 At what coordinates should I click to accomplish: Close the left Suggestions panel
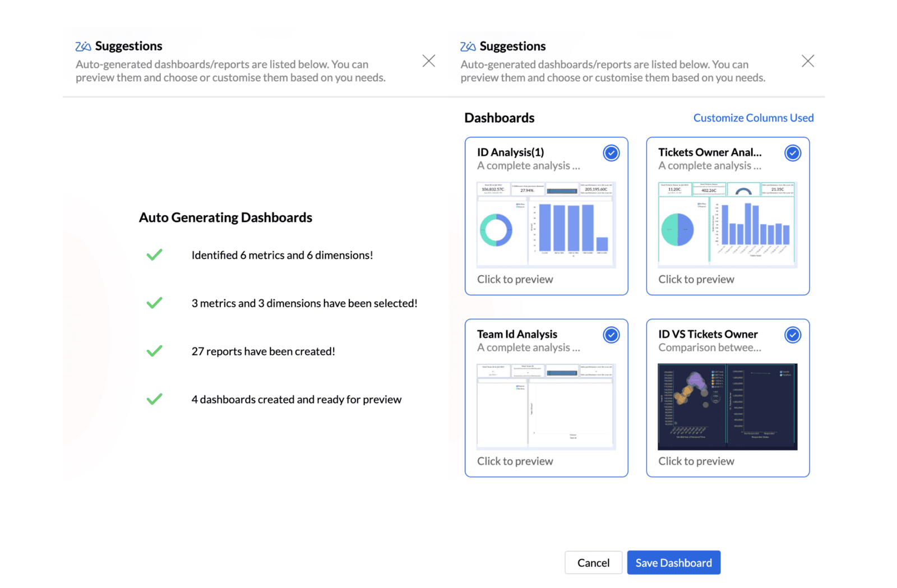click(429, 61)
